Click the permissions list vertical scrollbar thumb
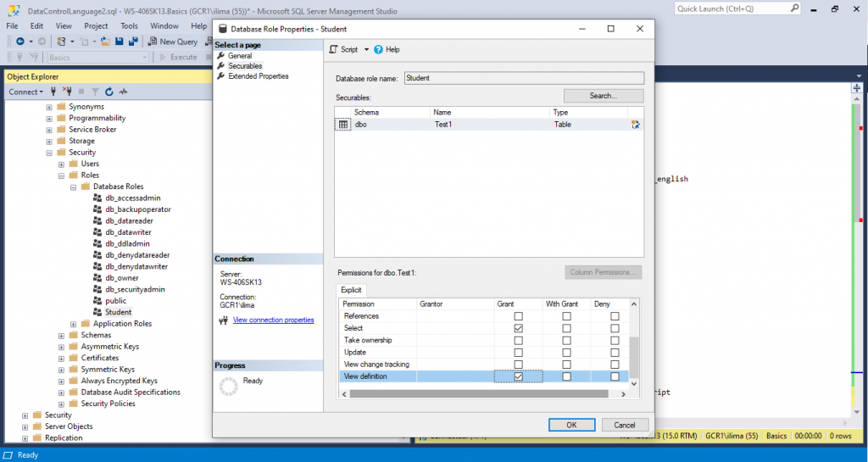This screenshot has height=462, width=868. coord(634,357)
